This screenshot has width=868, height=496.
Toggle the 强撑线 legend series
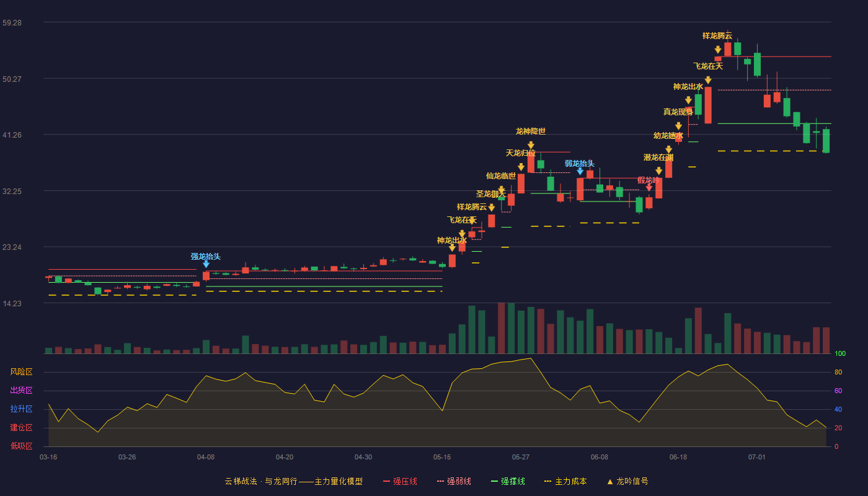508,481
